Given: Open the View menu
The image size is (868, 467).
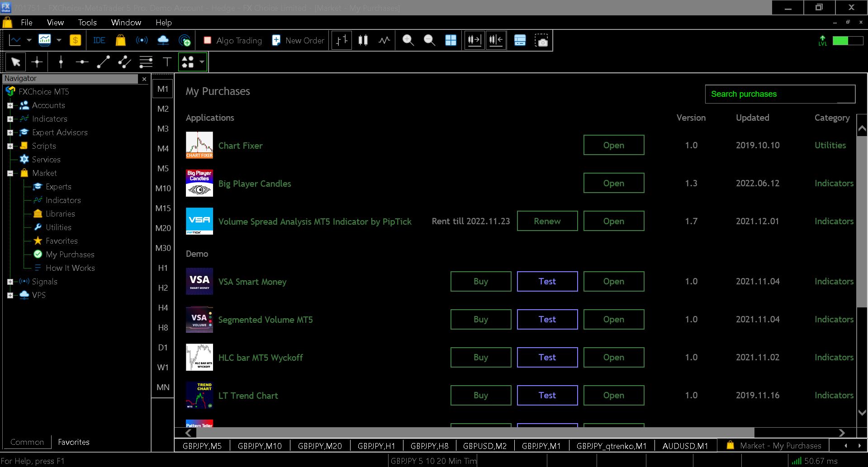Looking at the screenshot, I should coord(55,23).
